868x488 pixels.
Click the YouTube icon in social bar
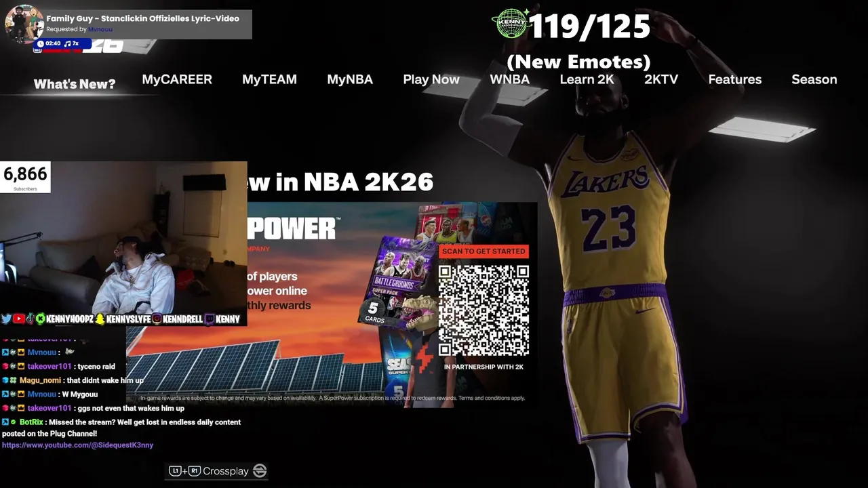[18, 319]
